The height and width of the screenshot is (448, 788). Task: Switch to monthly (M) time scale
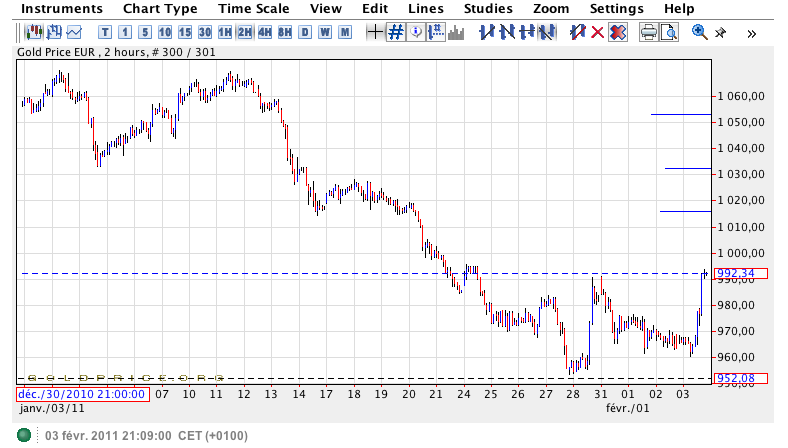345,33
